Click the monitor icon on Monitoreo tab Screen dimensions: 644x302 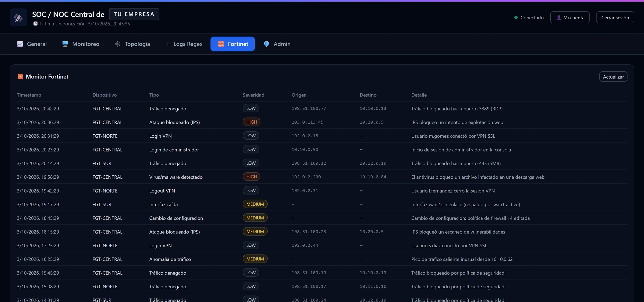[65, 44]
